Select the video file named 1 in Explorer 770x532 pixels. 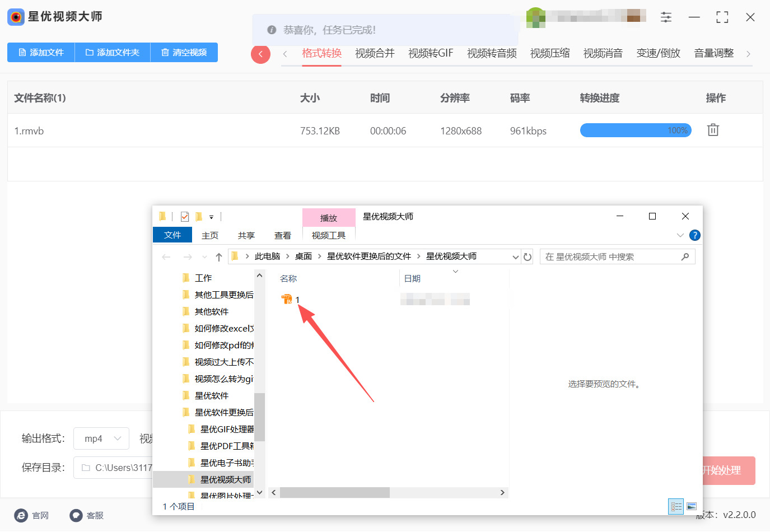coord(291,300)
